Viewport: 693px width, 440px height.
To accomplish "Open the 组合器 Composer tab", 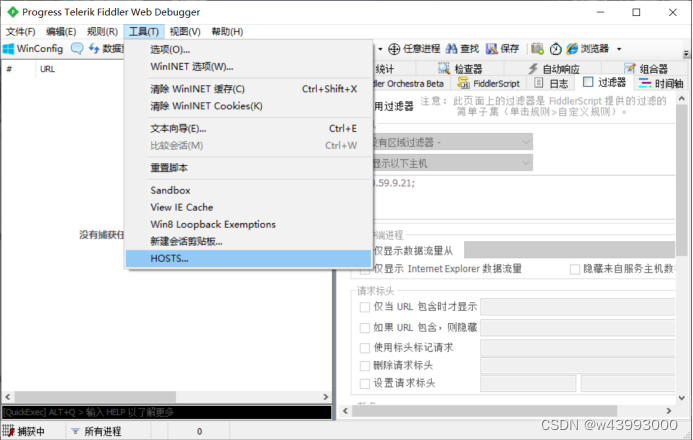I will 645,68.
